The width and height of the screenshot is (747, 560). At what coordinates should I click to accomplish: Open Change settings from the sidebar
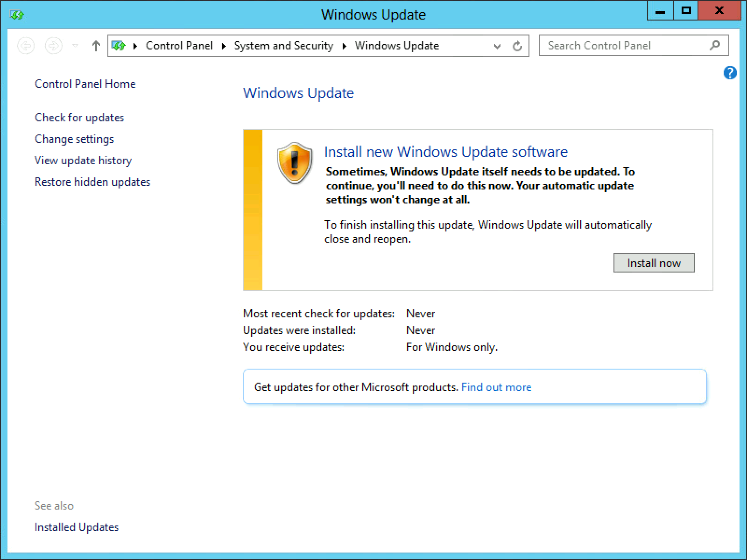[x=74, y=139]
